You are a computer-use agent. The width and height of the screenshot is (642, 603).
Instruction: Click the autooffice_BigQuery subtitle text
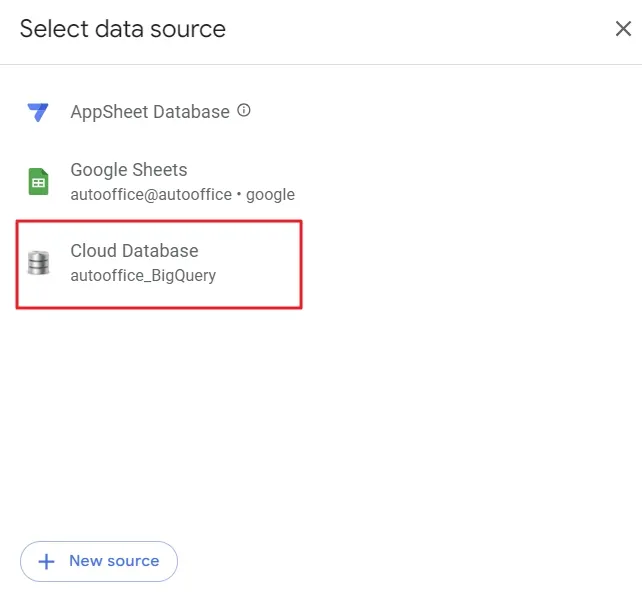(x=143, y=275)
